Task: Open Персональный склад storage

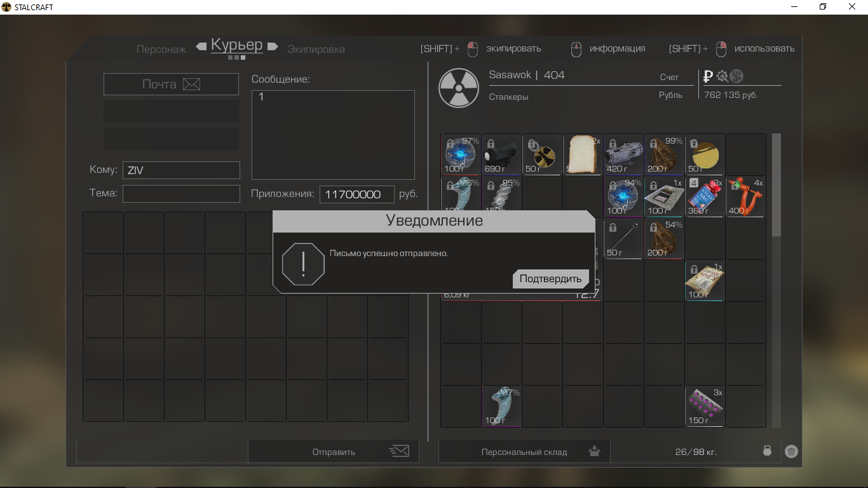Action: 524,452
